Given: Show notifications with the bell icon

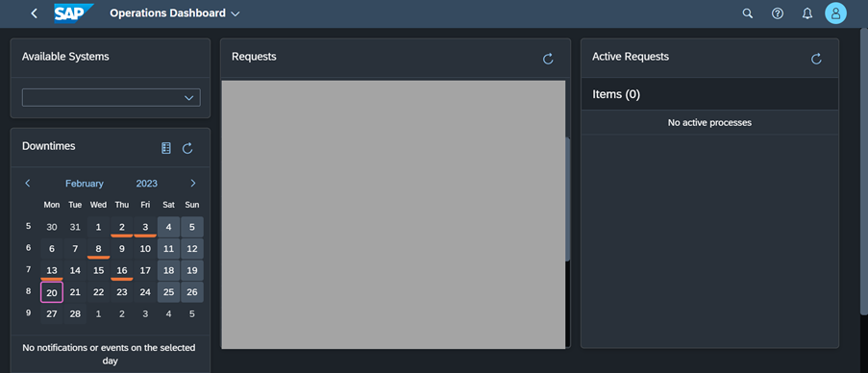Looking at the screenshot, I should tap(807, 13).
